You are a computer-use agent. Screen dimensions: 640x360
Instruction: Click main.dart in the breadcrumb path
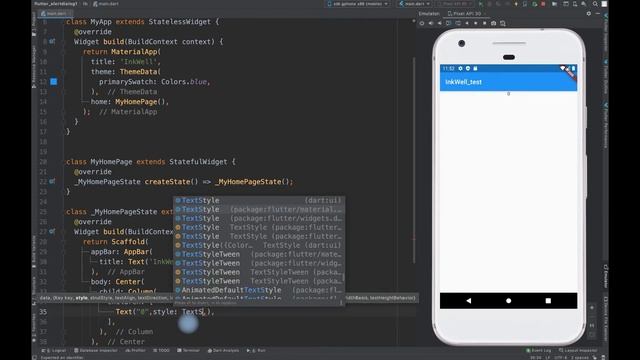(x=106, y=4)
